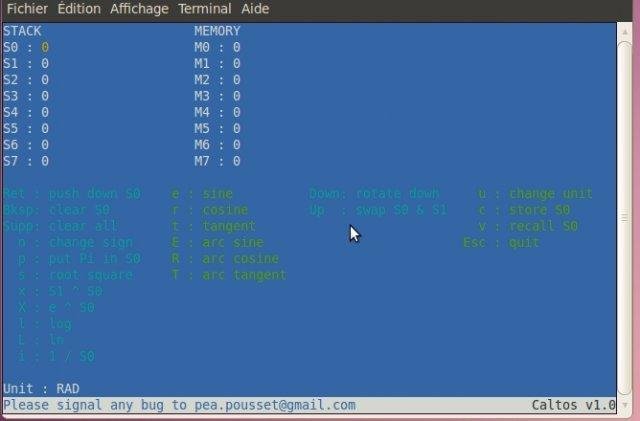Click the 'T : arc tangent' help line
Screen dimensions: 640x421
[229, 275]
